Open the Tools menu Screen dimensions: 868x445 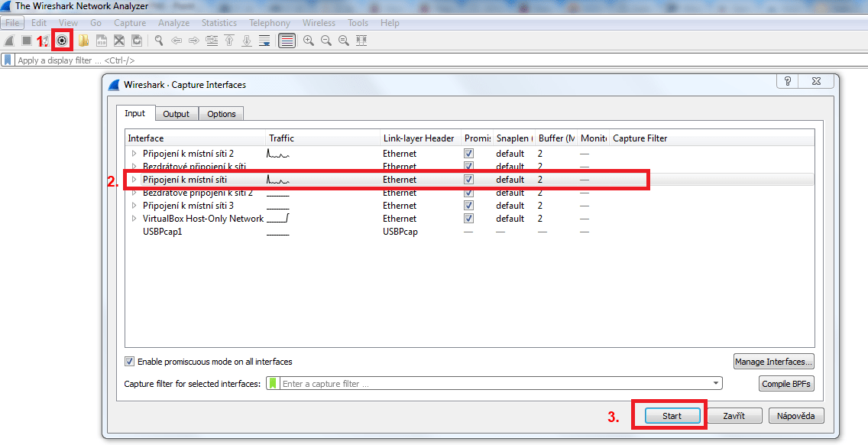coord(358,23)
